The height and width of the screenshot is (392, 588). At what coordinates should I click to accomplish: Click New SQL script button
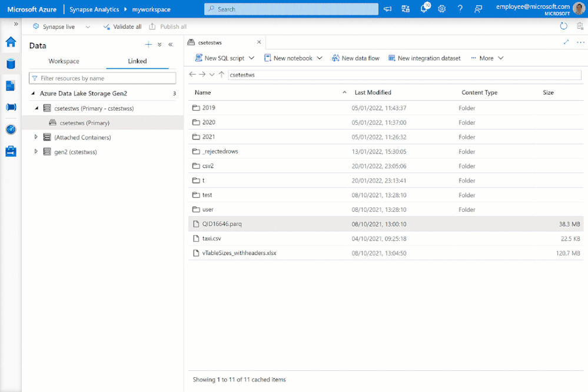[220, 58]
